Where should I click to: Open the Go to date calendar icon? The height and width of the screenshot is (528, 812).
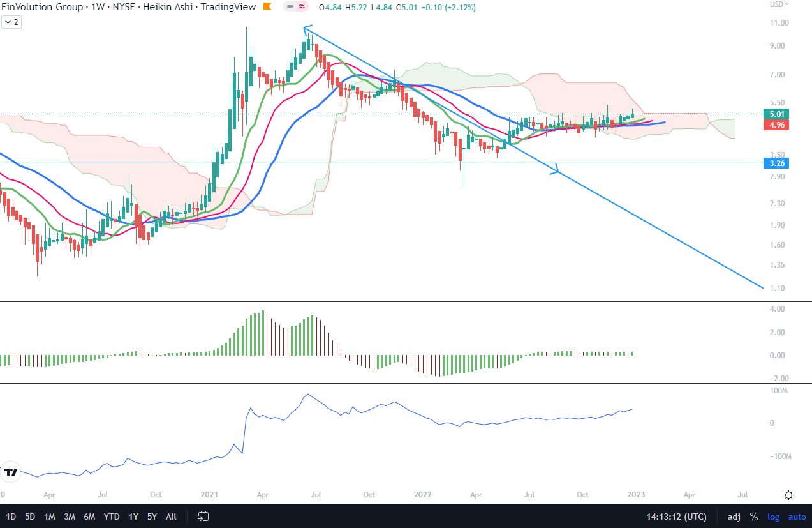pyautogui.click(x=203, y=516)
